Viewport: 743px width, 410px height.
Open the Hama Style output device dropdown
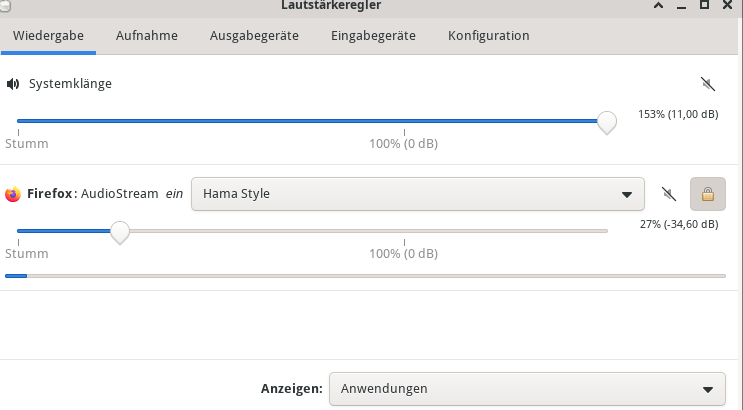416,194
